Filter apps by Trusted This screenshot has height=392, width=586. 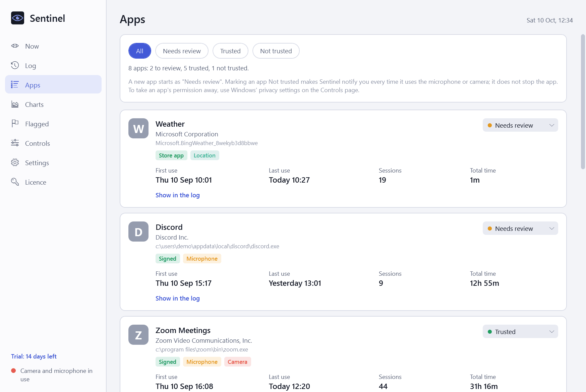click(230, 51)
